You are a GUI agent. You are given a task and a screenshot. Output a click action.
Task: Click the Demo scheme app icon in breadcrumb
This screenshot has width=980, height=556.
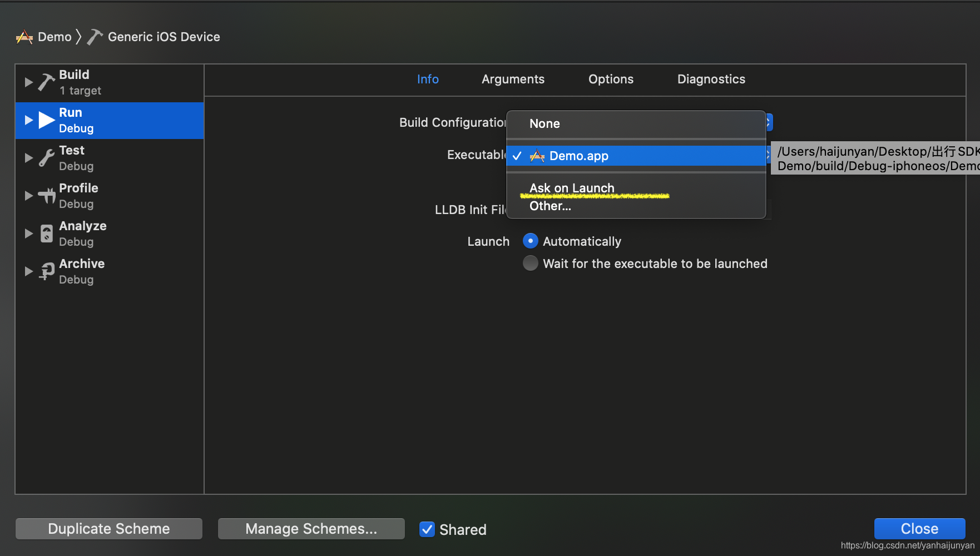click(24, 37)
